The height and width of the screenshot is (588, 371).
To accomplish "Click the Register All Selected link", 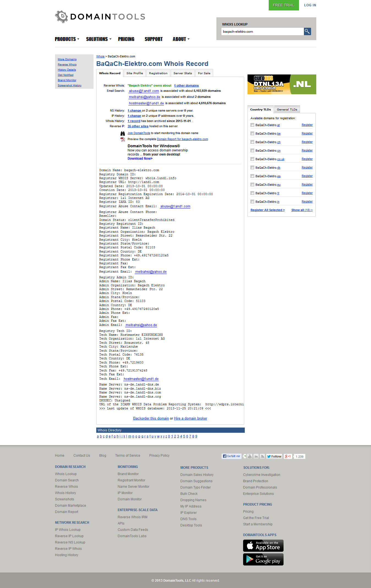I will [x=268, y=210].
